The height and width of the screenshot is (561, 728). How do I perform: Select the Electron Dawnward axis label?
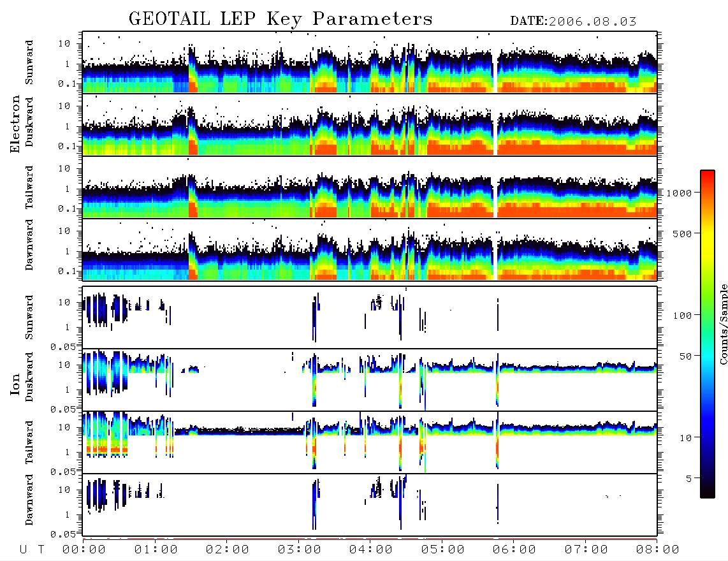point(29,245)
